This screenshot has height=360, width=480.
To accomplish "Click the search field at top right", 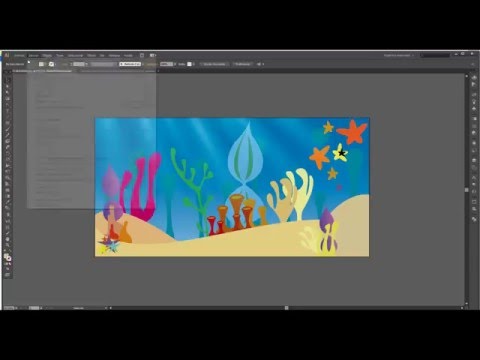I will [435, 55].
